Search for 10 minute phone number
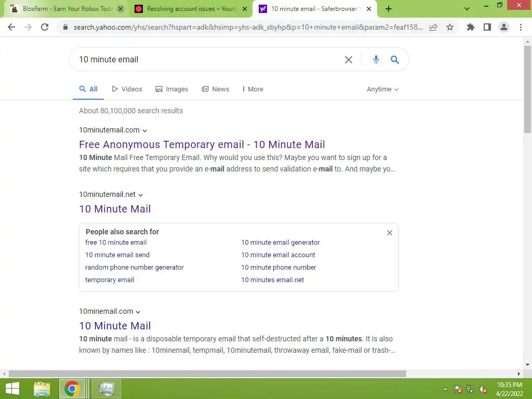 (278, 268)
